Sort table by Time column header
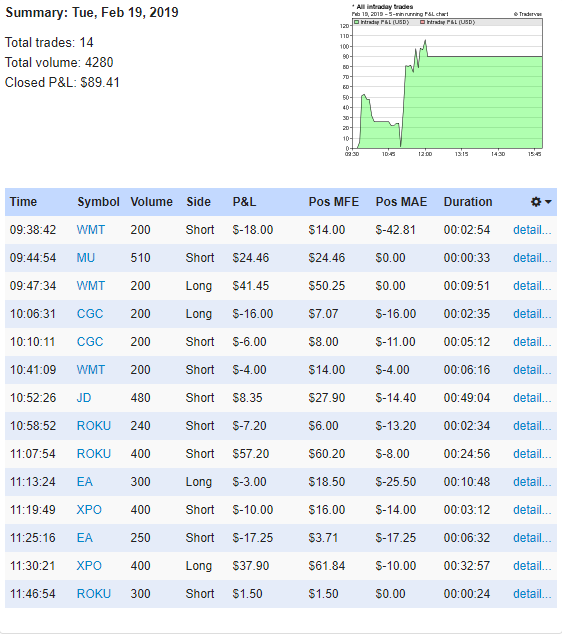This screenshot has width=562, height=635. [x=23, y=202]
